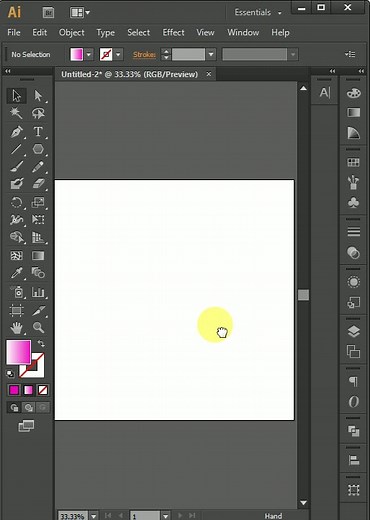The image size is (370, 520).
Task: Open the Type menu
Action: point(106,33)
